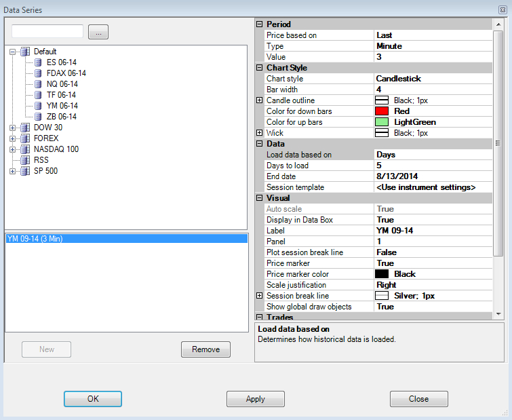This screenshot has width=512, height=420.
Task: Click the Default instrument list icon
Action: click(x=25, y=52)
